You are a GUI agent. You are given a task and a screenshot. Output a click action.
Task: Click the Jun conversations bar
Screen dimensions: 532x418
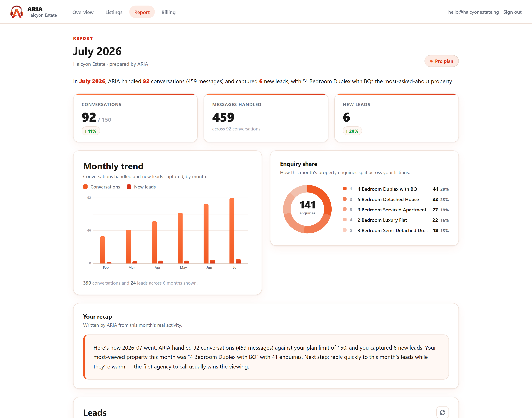(206, 234)
